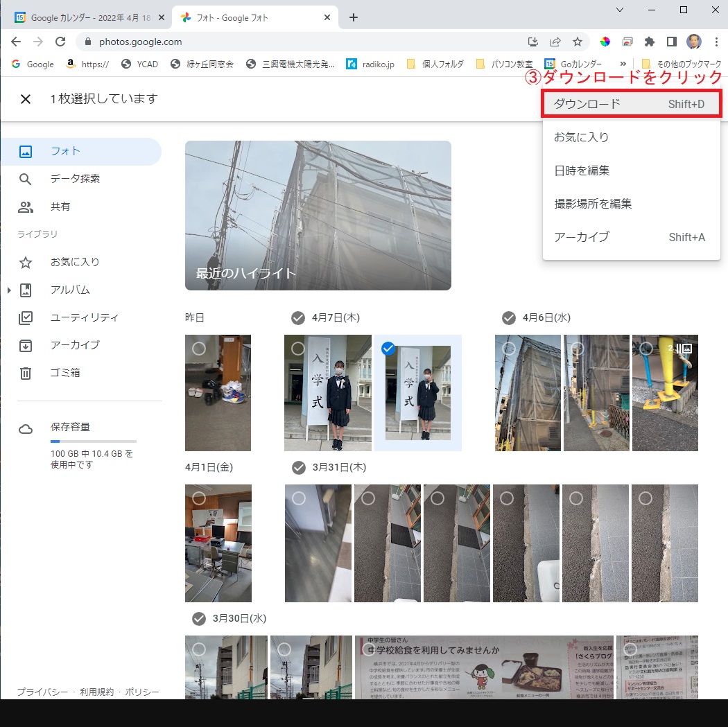Open the tab search dropdown arrow
The width and height of the screenshot is (728, 727).
click(619, 10)
